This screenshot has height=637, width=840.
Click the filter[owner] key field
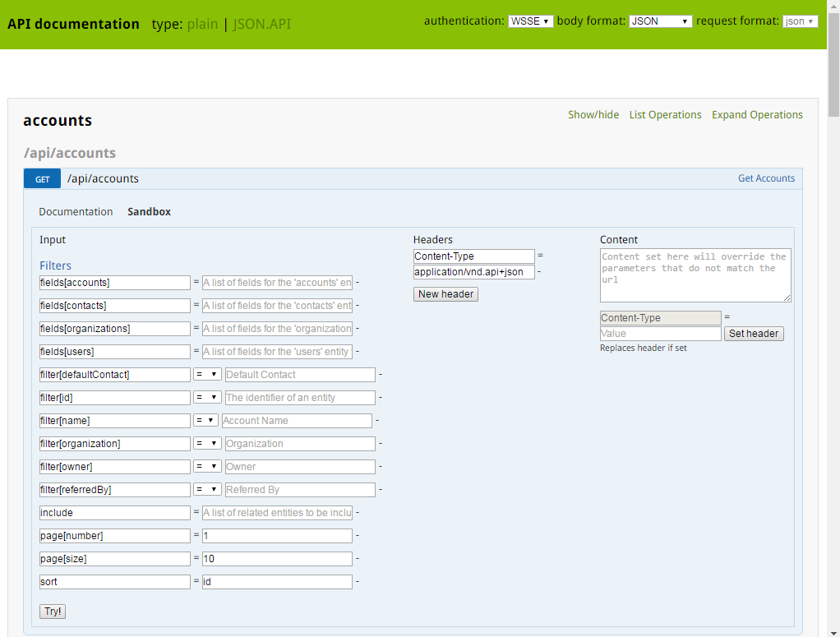(114, 467)
